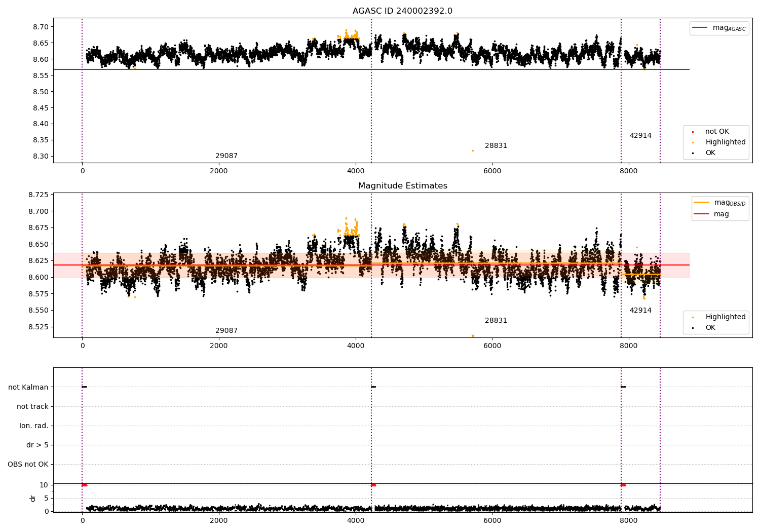760x532 pixels.
Task: Click the lone orange outlier point near 8.32
Action: click(x=473, y=150)
